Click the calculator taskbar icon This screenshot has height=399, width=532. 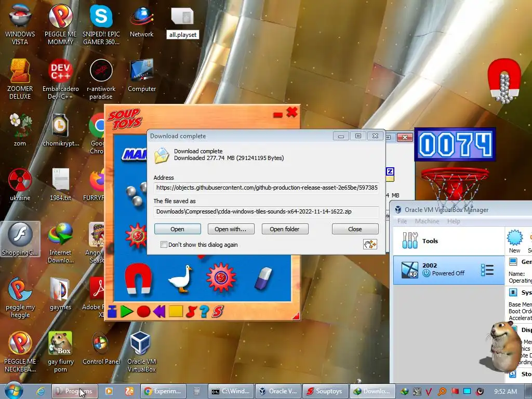tap(197, 391)
